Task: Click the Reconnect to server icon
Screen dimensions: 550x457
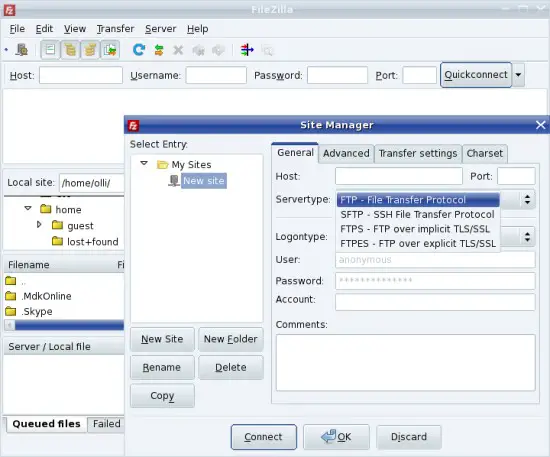Action: tap(218, 51)
